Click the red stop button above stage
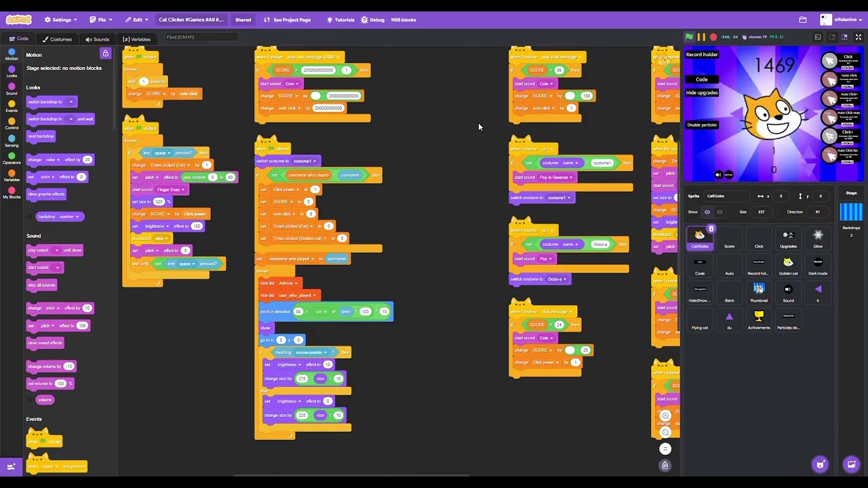The height and width of the screenshot is (488, 868). (x=713, y=37)
